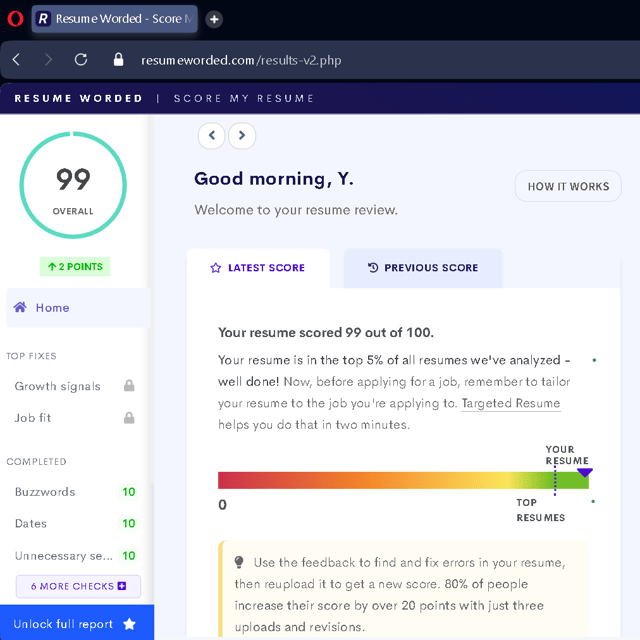640x640 pixels.
Task: Click the lock icon next to Job fit
Action: pos(129,418)
